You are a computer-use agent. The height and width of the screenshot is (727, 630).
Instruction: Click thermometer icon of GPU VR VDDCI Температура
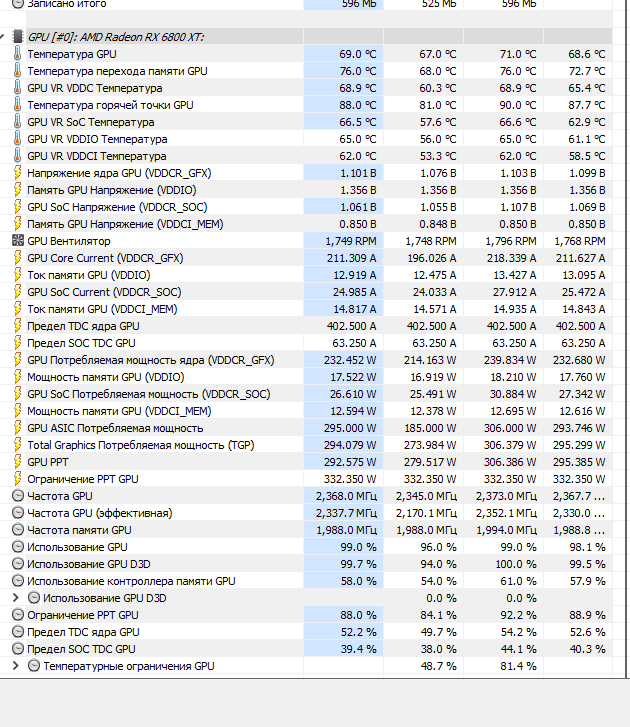click(x=18, y=156)
